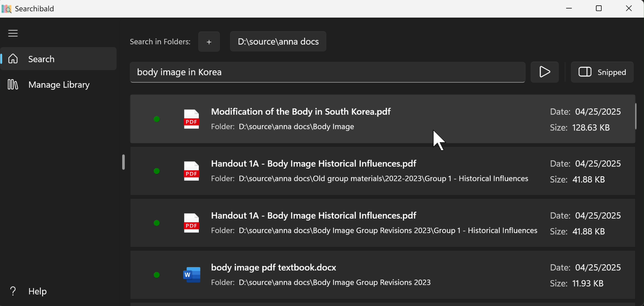Click green dot for body image pdf textbook.docx
Image resolution: width=644 pixels, height=306 pixels.
(x=157, y=275)
